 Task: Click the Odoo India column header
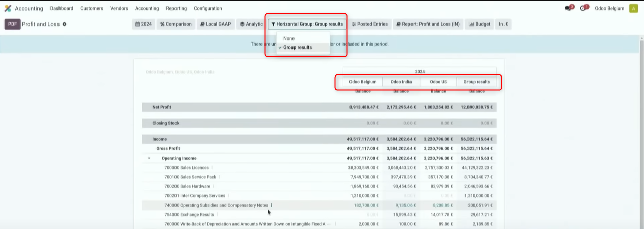(401, 82)
